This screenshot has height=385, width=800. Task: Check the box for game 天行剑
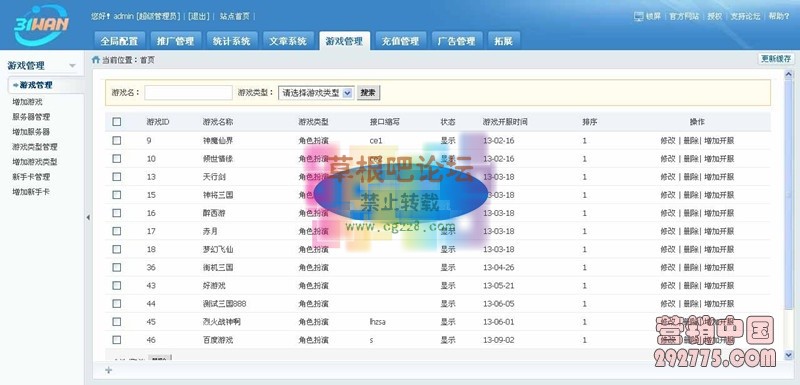[117, 176]
